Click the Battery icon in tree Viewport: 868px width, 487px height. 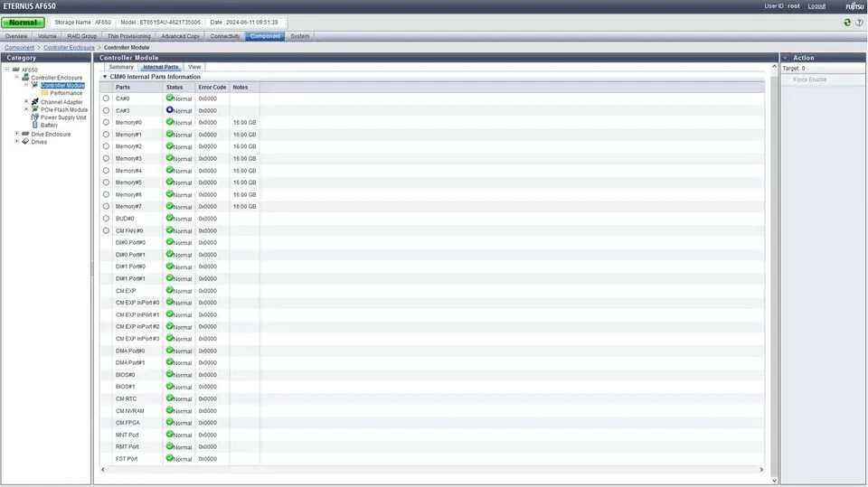coord(35,125)
